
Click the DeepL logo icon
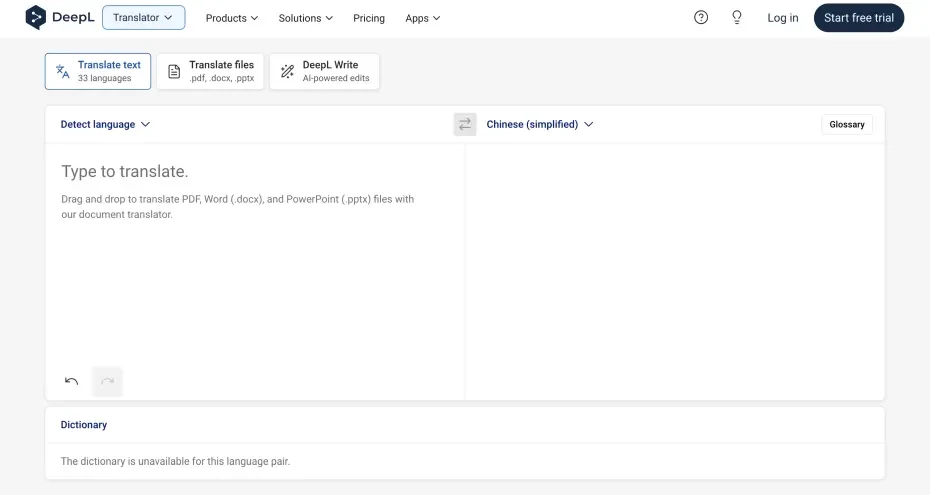(x=35, y=17)
